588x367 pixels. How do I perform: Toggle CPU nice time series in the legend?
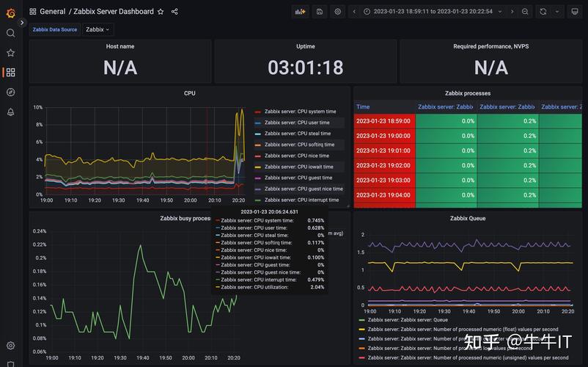click(x=297, y=156)
